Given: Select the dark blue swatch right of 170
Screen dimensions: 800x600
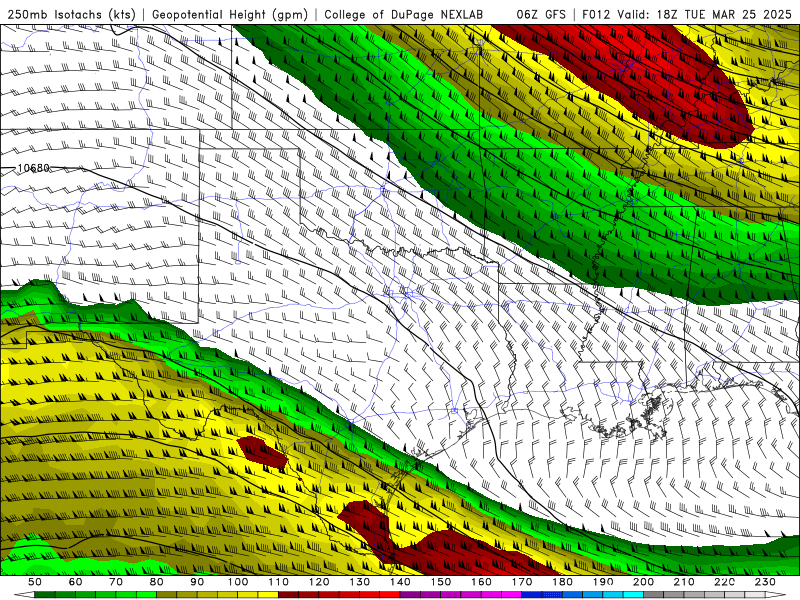Looking at the screenshot, I should (532, 595).
